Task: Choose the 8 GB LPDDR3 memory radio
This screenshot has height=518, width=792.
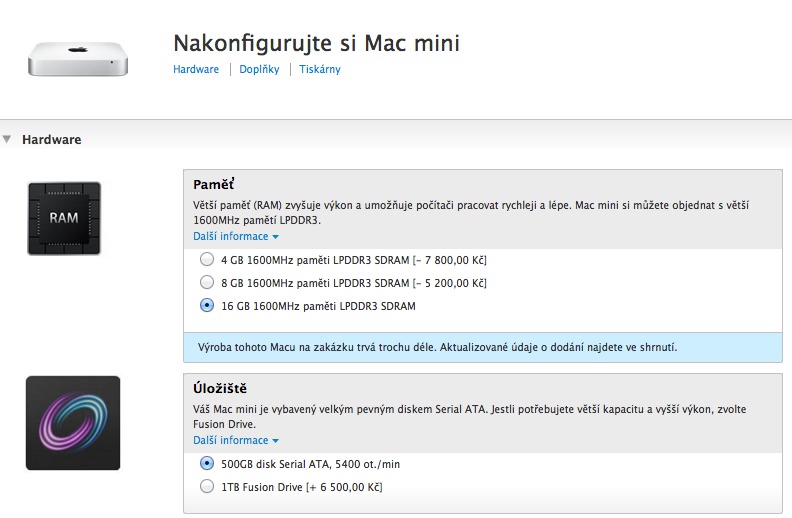Action: pyautogui.click(x=207, y=283)
